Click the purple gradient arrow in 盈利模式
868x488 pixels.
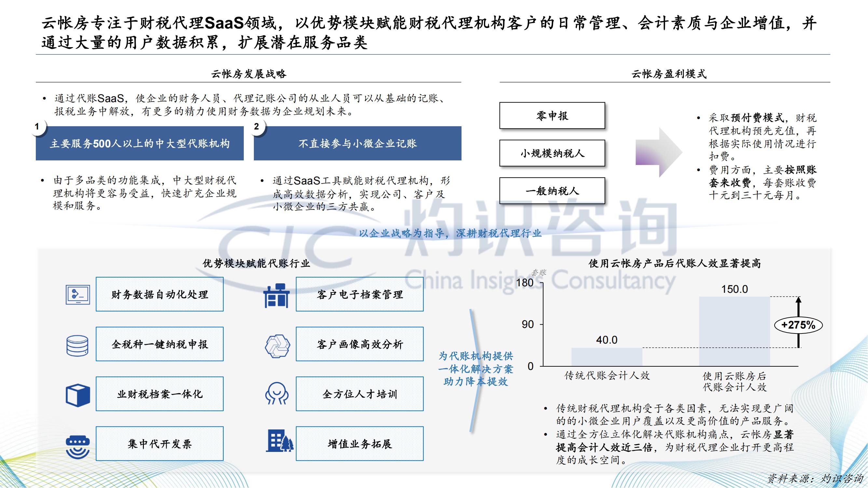pyautogui.click(x=659, y=152)
